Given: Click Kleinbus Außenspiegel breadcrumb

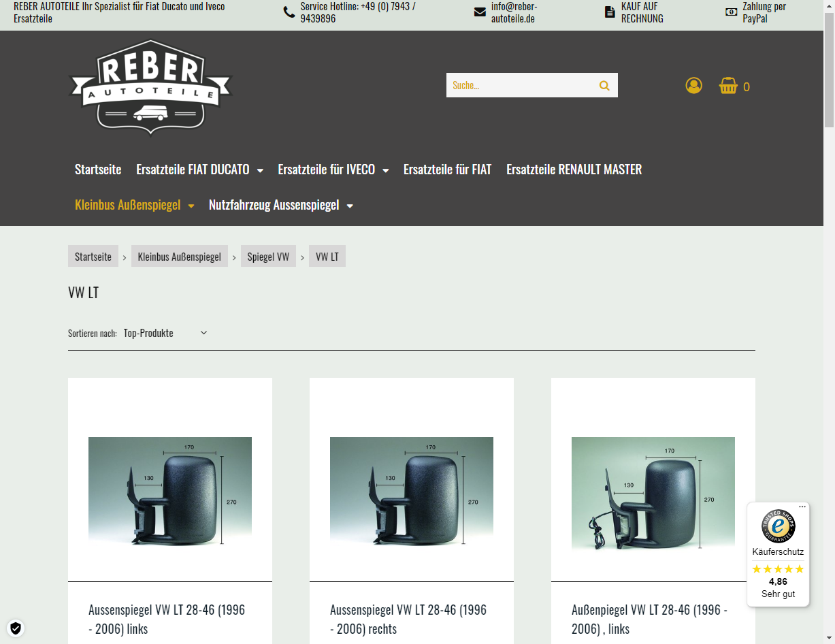Looking at the screenshot, I should 180,256.
